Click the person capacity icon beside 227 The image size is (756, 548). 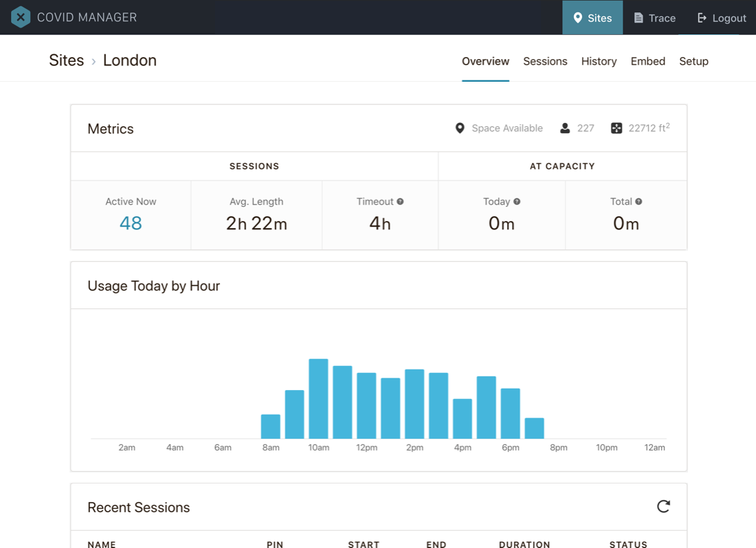click(x=565, y=128)
